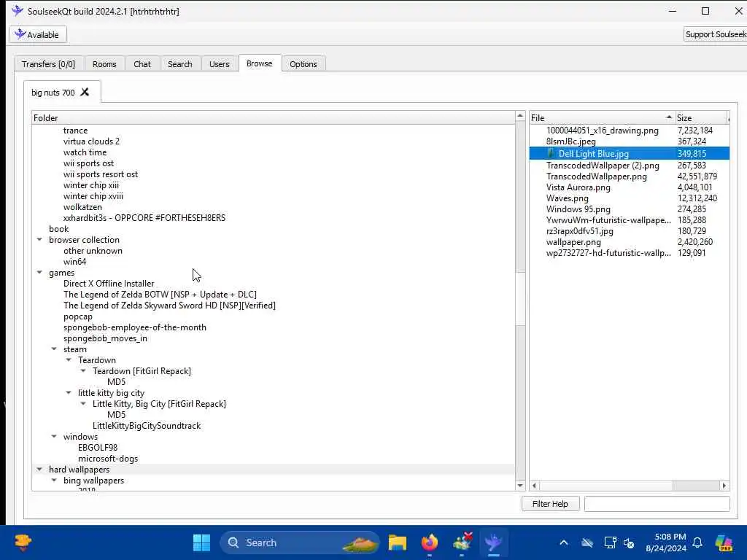
Task: Click the SoulseekQt taskbar icon
Action: pos(494,542)
